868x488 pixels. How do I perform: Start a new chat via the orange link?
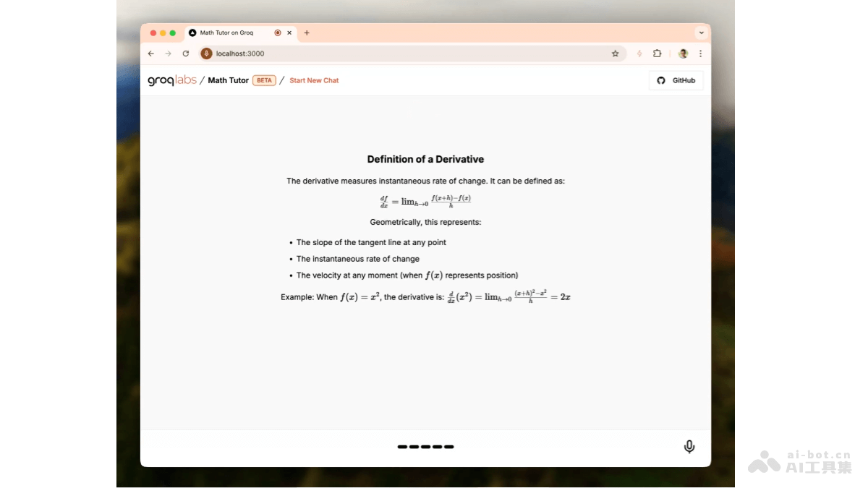(314, 80)
